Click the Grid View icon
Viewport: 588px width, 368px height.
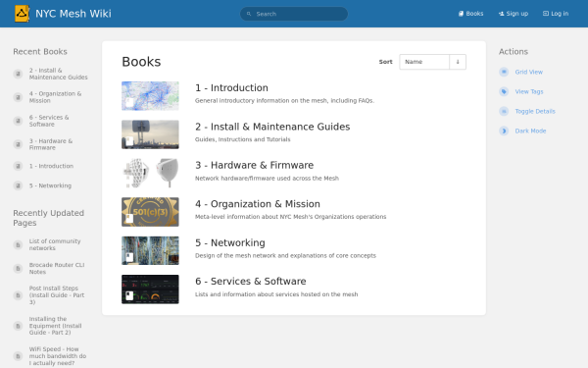(504, 72)
